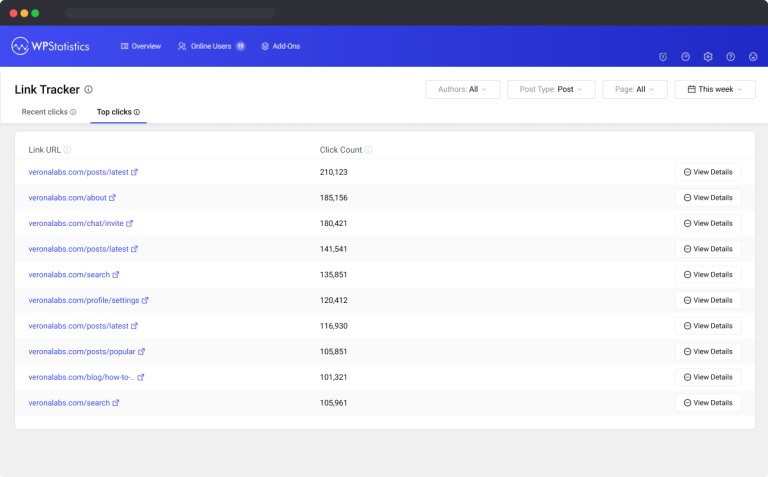Open external link icon for the about URL
This screenshot has height=477, width=768.
click(112, 198)
